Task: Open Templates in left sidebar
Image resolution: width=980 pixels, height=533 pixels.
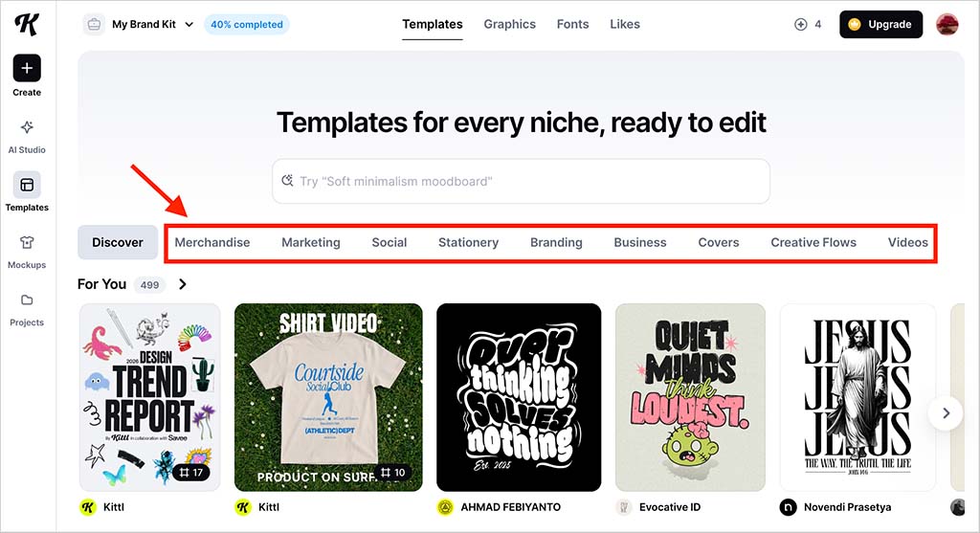Action: [x=27, y=192]
